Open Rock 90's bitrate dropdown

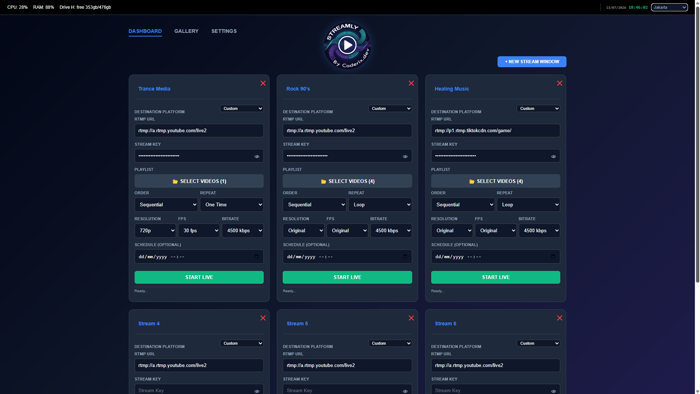(x=391, y=231)
